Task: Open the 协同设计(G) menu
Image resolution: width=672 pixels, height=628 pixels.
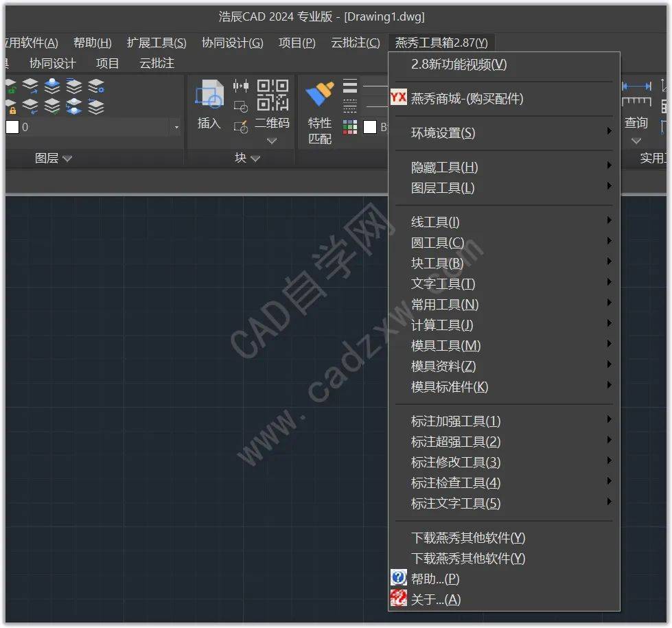Action: point(232,43)
